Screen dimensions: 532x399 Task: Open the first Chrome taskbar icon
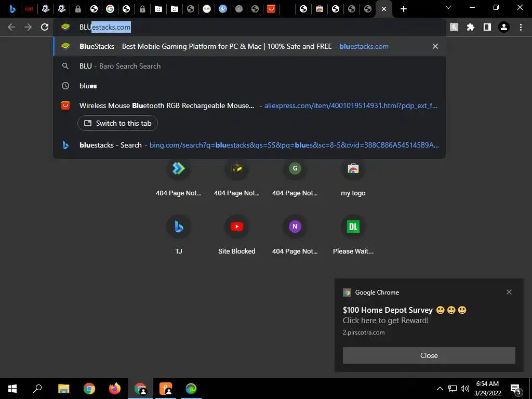(x=89, y=389)
